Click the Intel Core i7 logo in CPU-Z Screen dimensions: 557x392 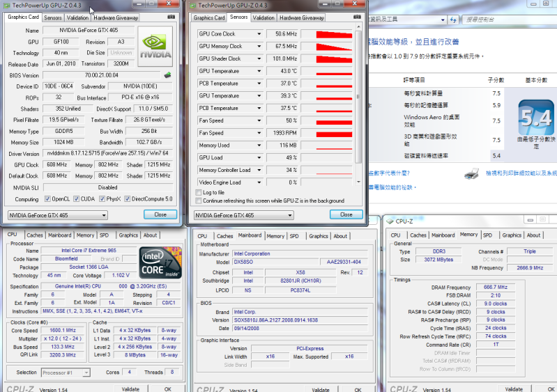click(x=160, y=262)
